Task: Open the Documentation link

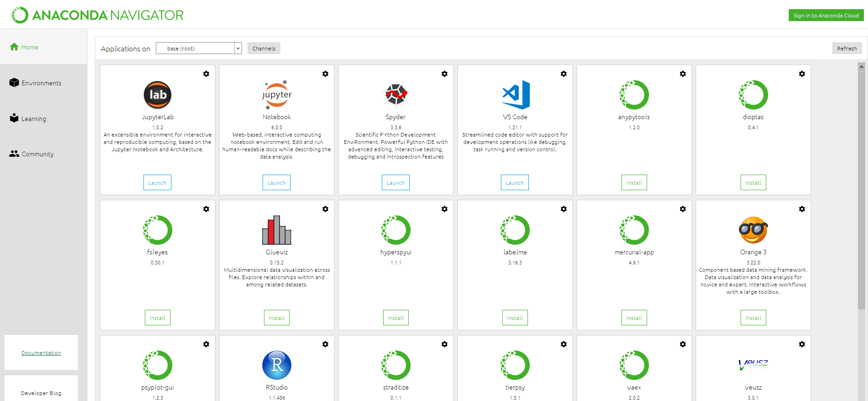Action: click(x=41, y=353)
